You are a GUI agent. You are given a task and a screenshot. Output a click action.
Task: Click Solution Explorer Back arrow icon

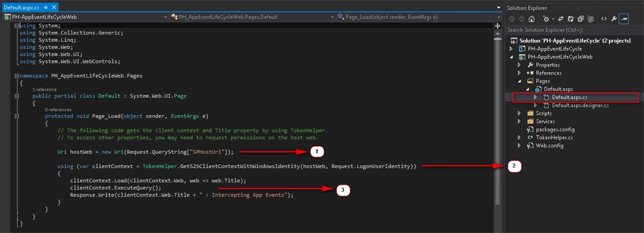pos(512,19)
